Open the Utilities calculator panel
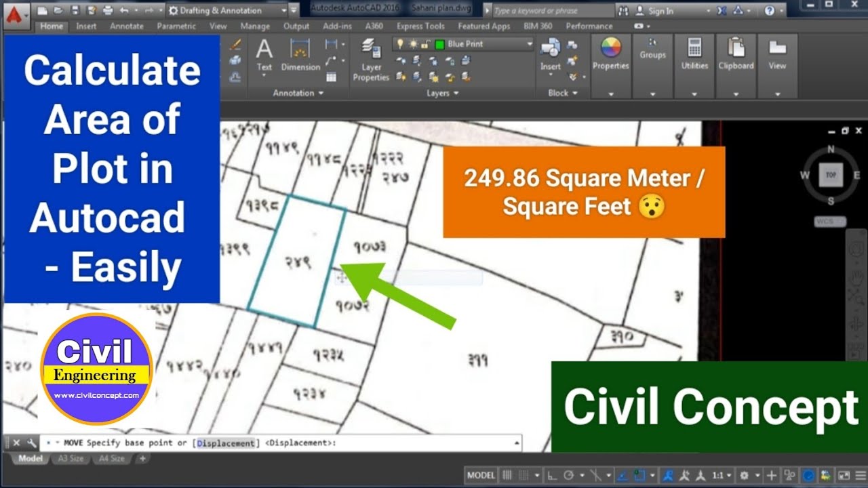868x488 pixels. [x=694, y=66]
